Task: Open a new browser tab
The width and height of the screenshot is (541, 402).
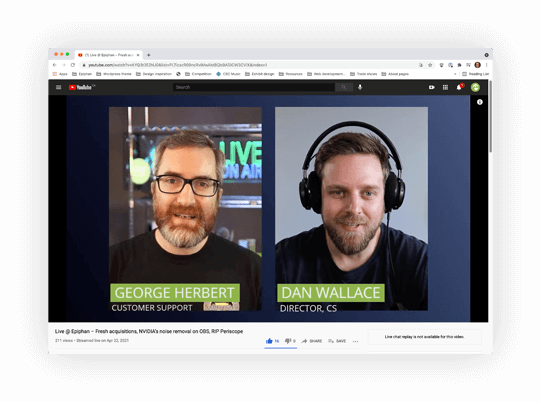Action: point(149,55)
